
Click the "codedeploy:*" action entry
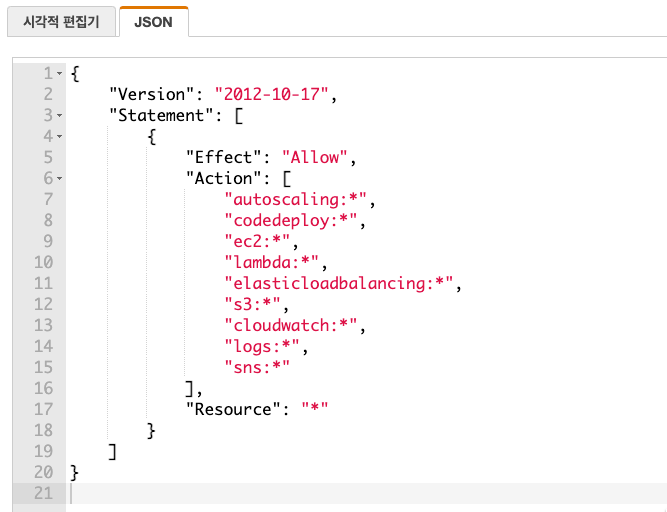pos(291,220)
